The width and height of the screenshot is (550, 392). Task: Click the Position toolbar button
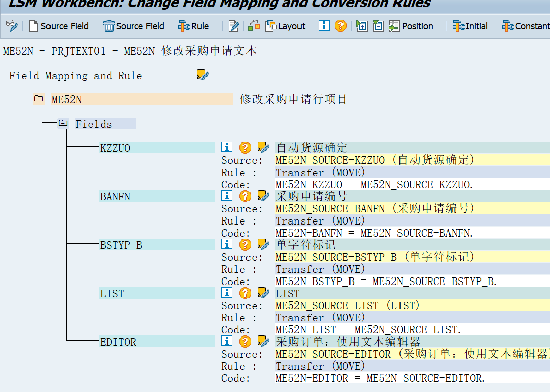tap(411, 26)
